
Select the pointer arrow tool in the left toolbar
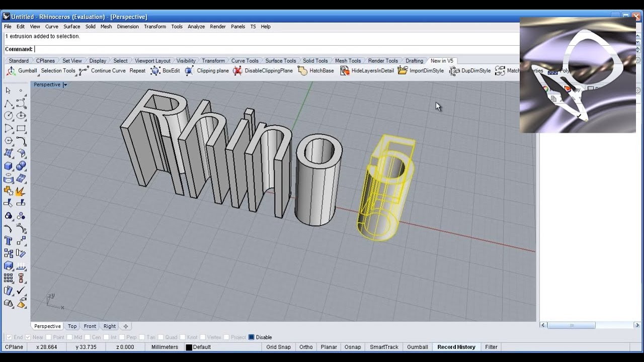tap(9, 90)
